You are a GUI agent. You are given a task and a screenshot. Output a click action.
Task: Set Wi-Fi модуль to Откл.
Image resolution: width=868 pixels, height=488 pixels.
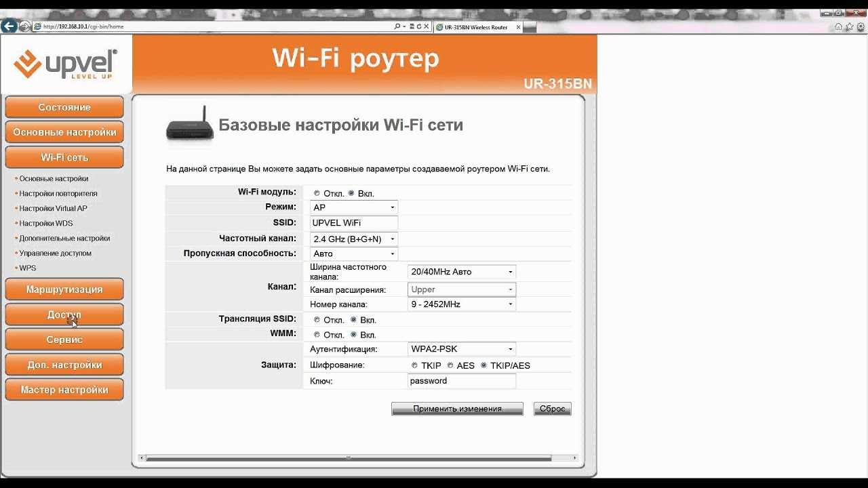click(x=317, y=193)
